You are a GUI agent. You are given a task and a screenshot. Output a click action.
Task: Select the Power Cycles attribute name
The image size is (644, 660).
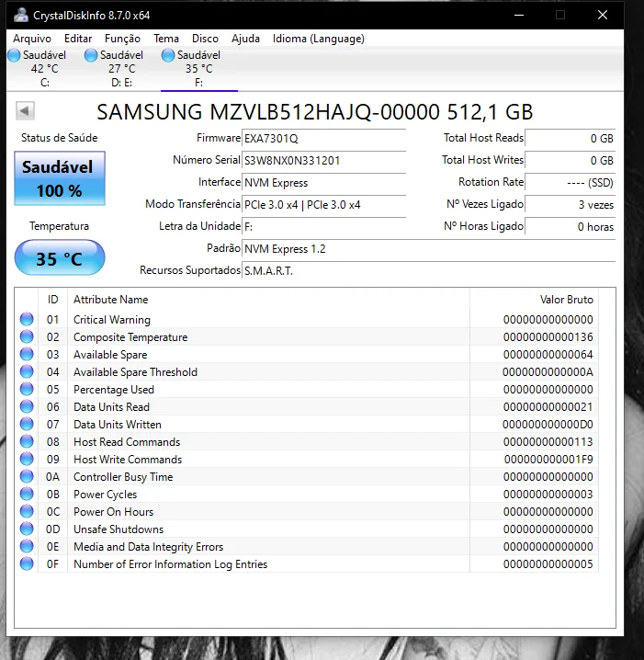(x=105, y=495)
